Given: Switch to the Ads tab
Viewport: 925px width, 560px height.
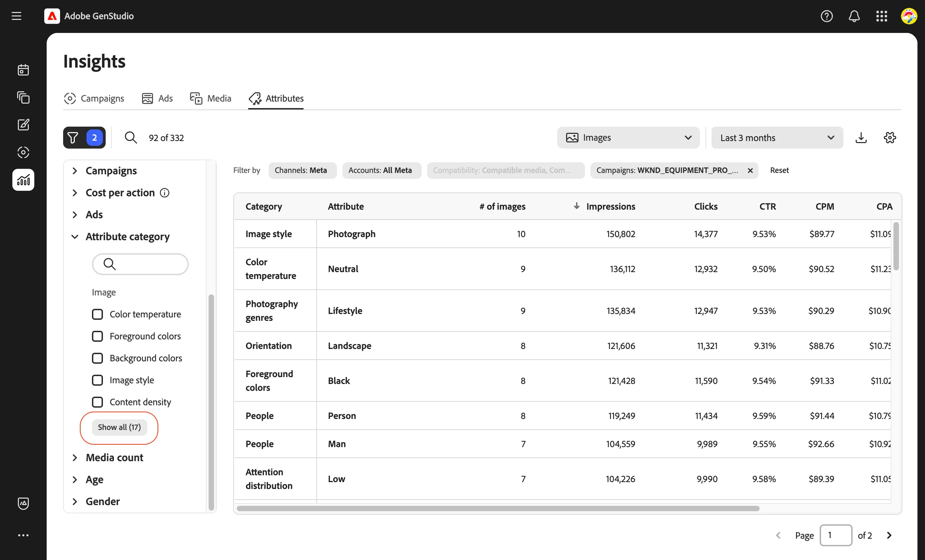Looking at the screenshot, I should [x=157, y=98].
